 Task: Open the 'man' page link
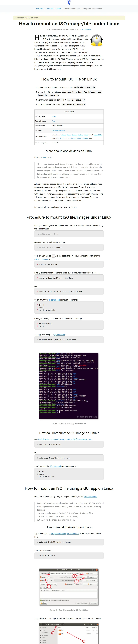click(x=44, y=157)
